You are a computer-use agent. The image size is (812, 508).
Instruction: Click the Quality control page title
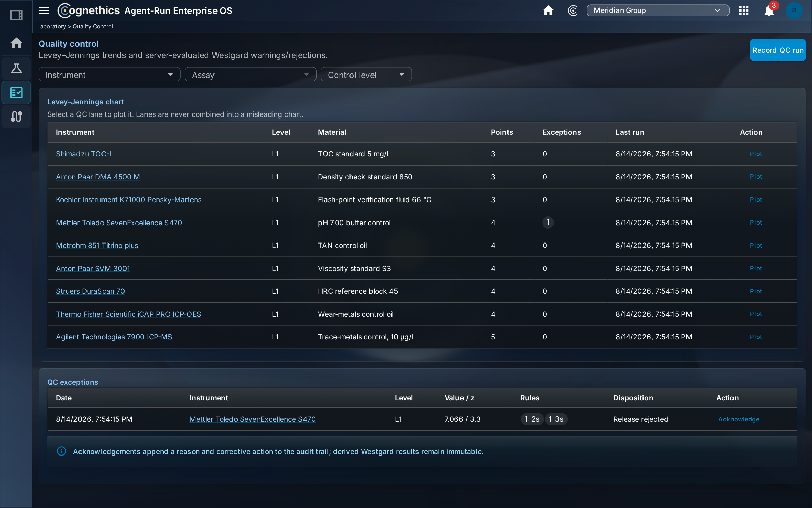point(68,44)
